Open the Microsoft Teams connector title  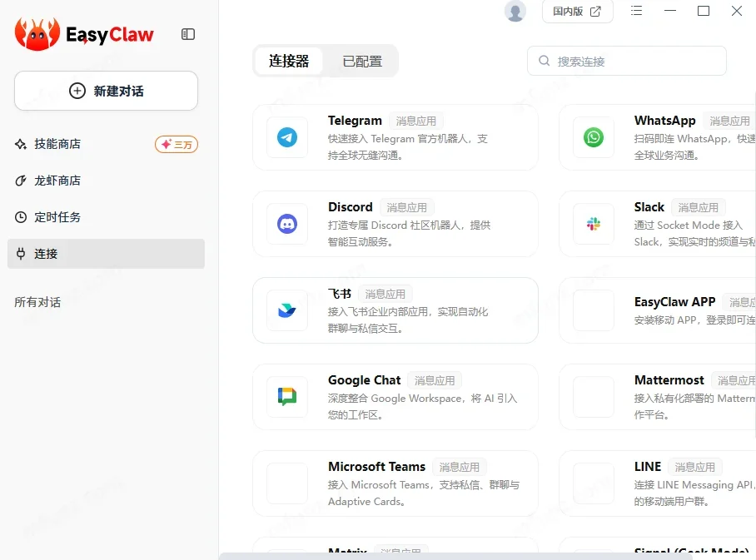[376, 467]
